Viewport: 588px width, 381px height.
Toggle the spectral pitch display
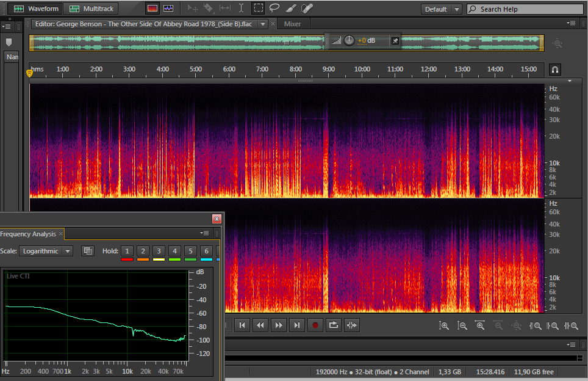point(168,9)
